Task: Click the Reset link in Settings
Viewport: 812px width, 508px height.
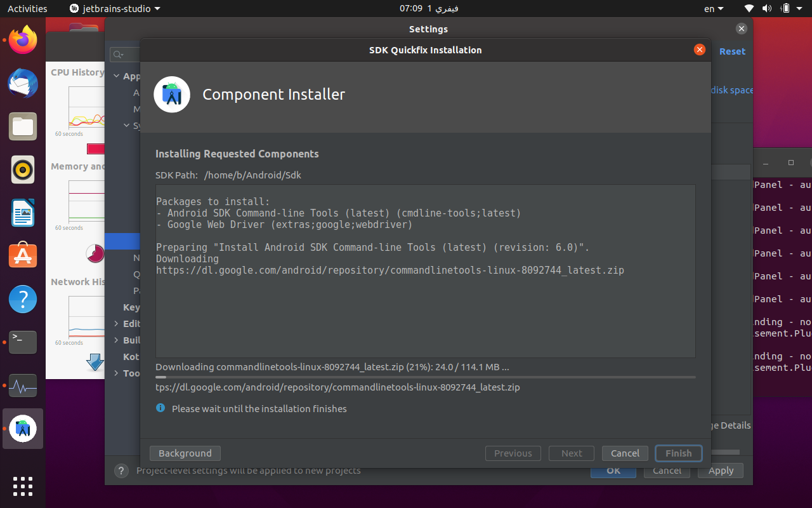Action: point(732,51)
